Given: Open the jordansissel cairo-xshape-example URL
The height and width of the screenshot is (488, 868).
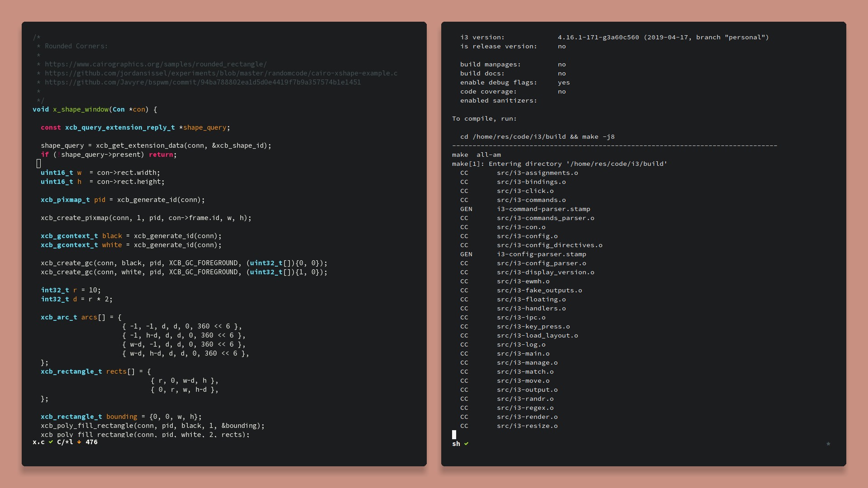Looking at the screenshot, I should click(x=221, y=73).
